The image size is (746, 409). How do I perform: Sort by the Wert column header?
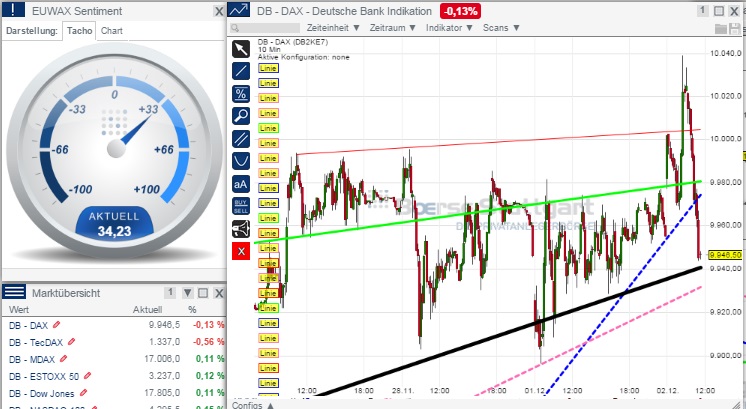pos(19,310)
